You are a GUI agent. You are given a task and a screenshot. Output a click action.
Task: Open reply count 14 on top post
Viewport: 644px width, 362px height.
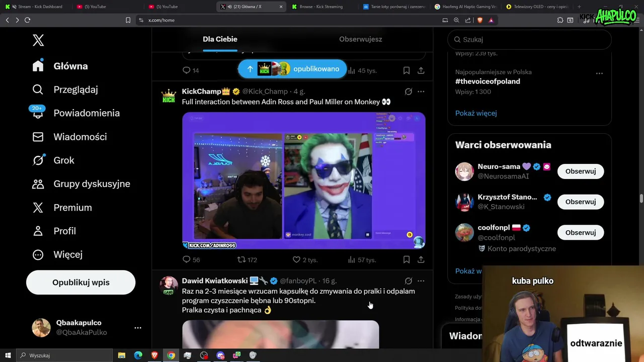(x=191, y=70)
